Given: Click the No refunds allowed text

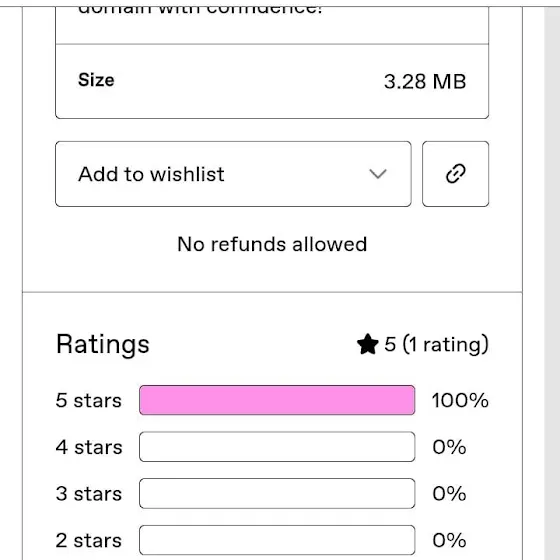Looking at the screenshot, I should point(272,244).
